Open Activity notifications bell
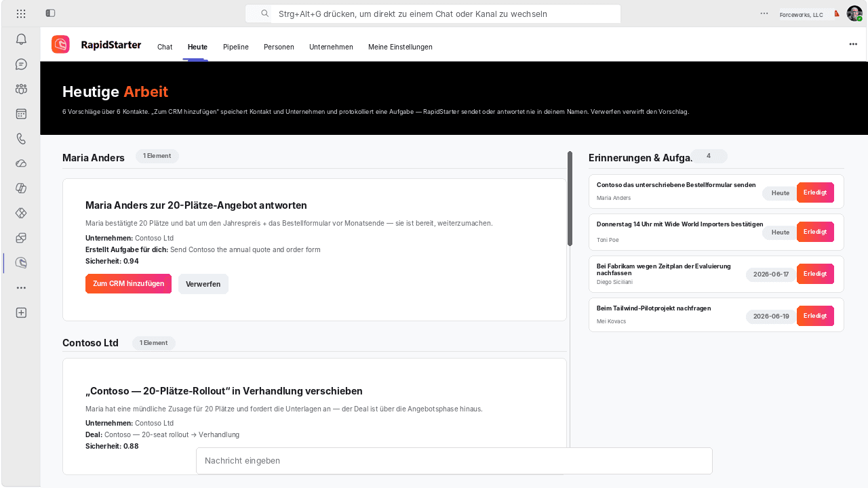 (x=21, y=39)
